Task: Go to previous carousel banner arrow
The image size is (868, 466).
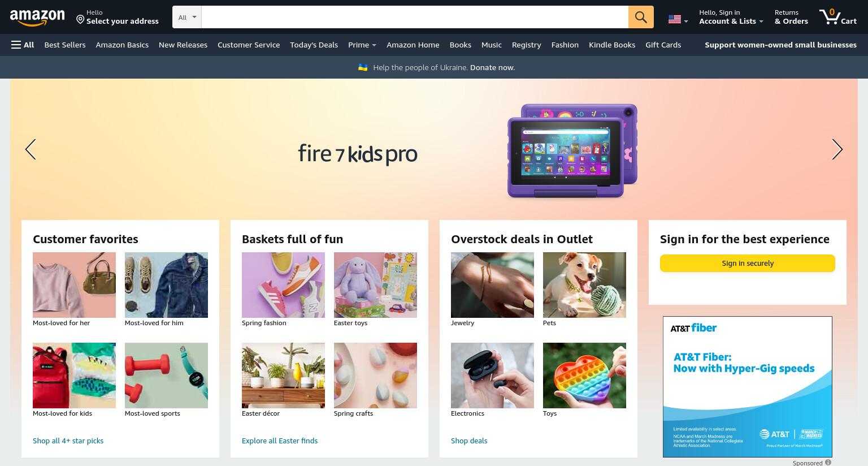Action: pyautogui.click(x=31, y=149)
